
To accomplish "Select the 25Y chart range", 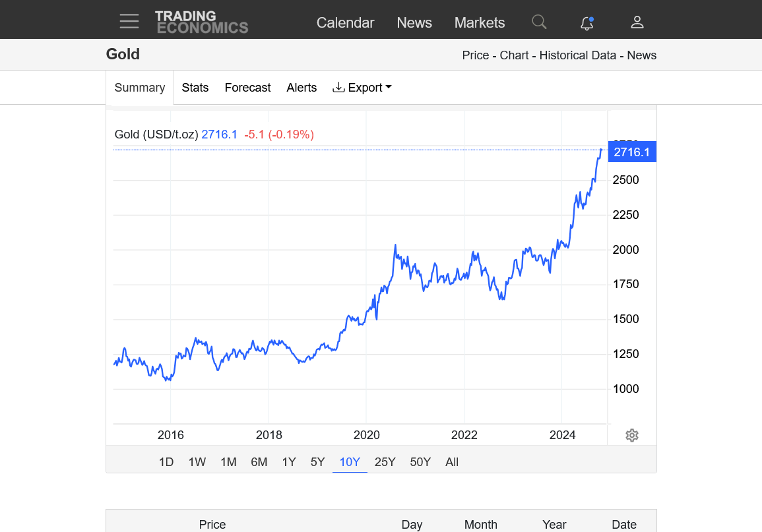I will pos(385,462).
